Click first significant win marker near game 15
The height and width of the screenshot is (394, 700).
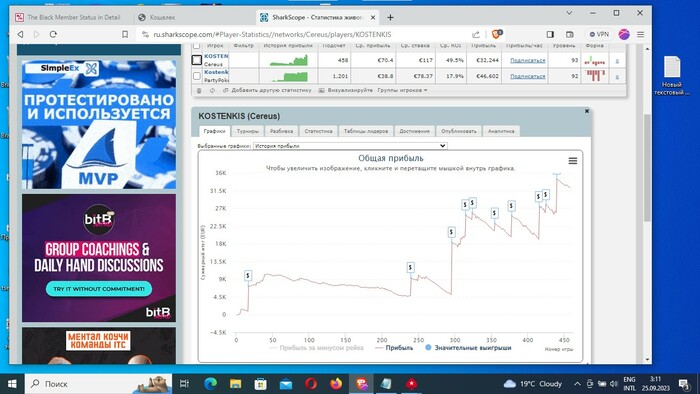coord(248,275)
